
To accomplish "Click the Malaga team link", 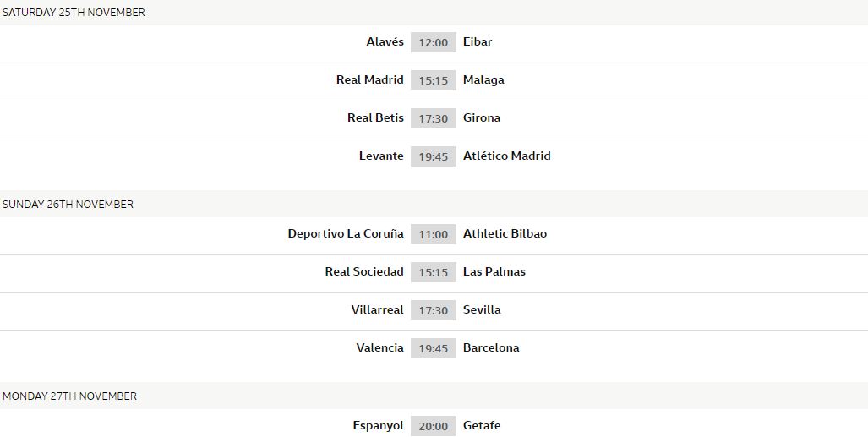I will pos(483,79).
